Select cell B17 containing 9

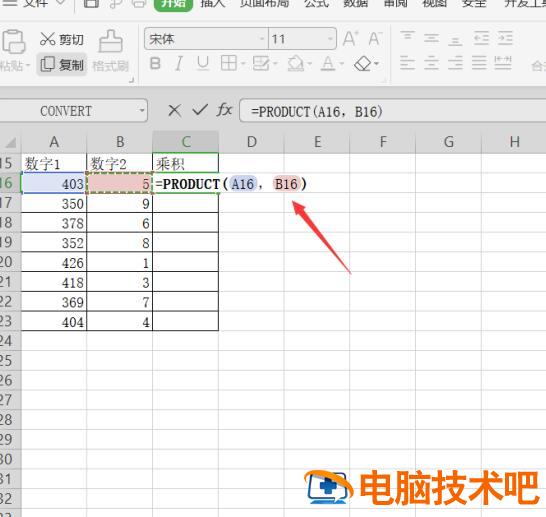(x=120, y=203)
